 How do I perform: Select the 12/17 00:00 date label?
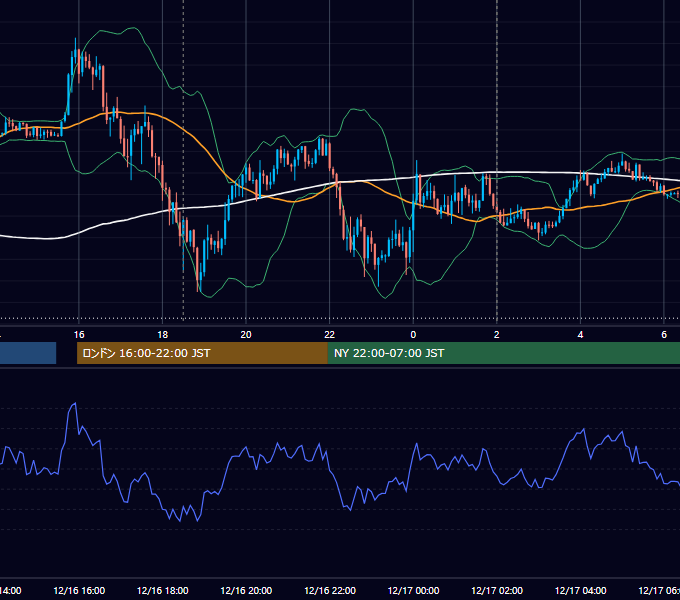pyautogui.click(x=413, y=591)
